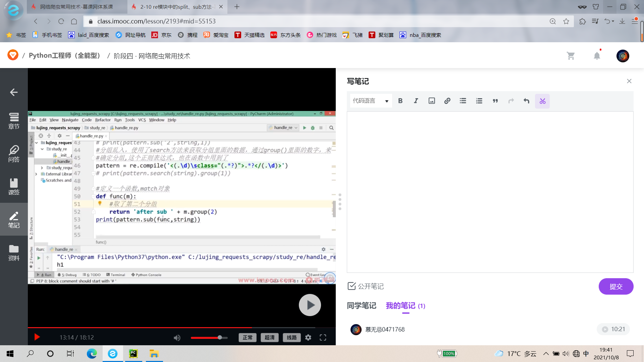644x362 pixels.
Task: Open the 笔记 sidebar panel
Action: [x=14, y=220]
